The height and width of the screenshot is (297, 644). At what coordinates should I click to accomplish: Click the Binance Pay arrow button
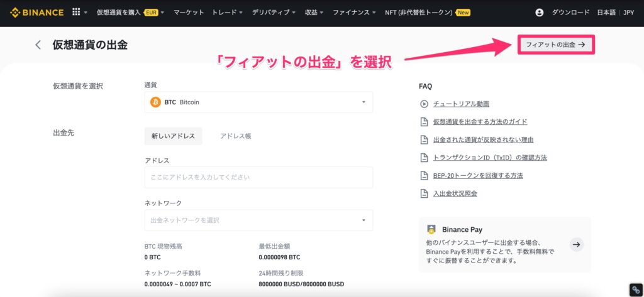point(576,245)
